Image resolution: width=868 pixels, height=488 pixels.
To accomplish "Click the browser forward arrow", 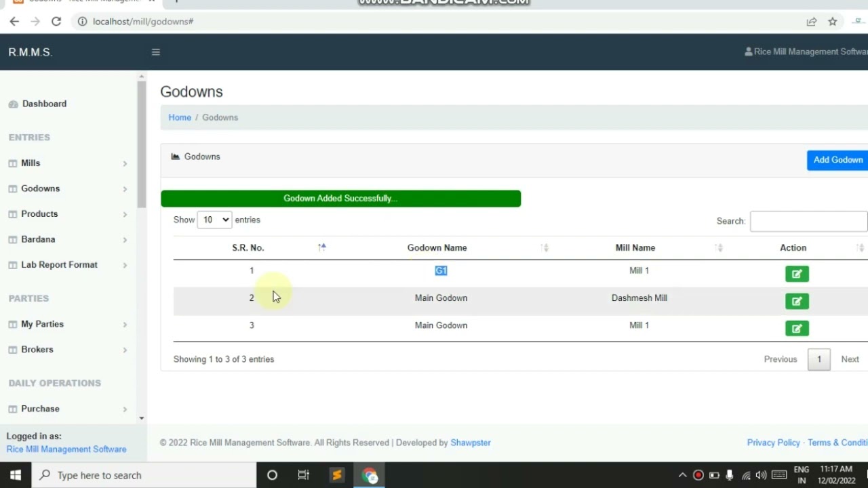I will (x=35, y=22).
